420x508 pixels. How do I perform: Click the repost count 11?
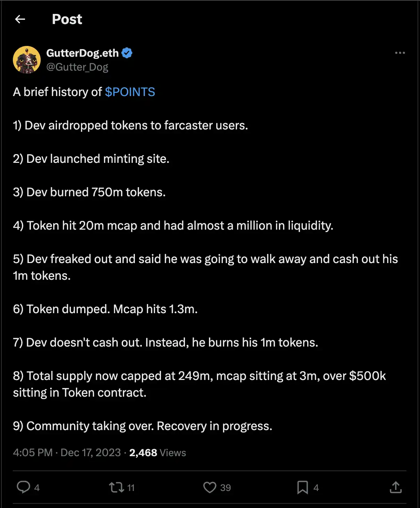point(131,488)
